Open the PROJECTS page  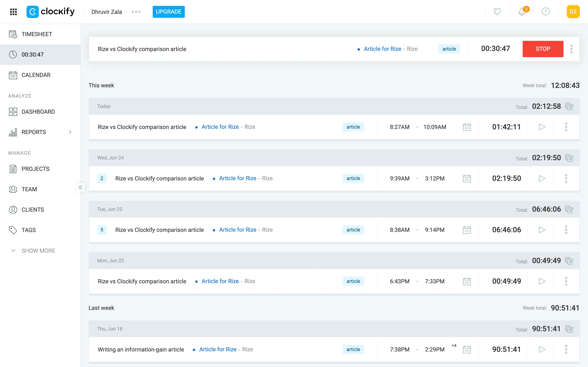point(40,169)
